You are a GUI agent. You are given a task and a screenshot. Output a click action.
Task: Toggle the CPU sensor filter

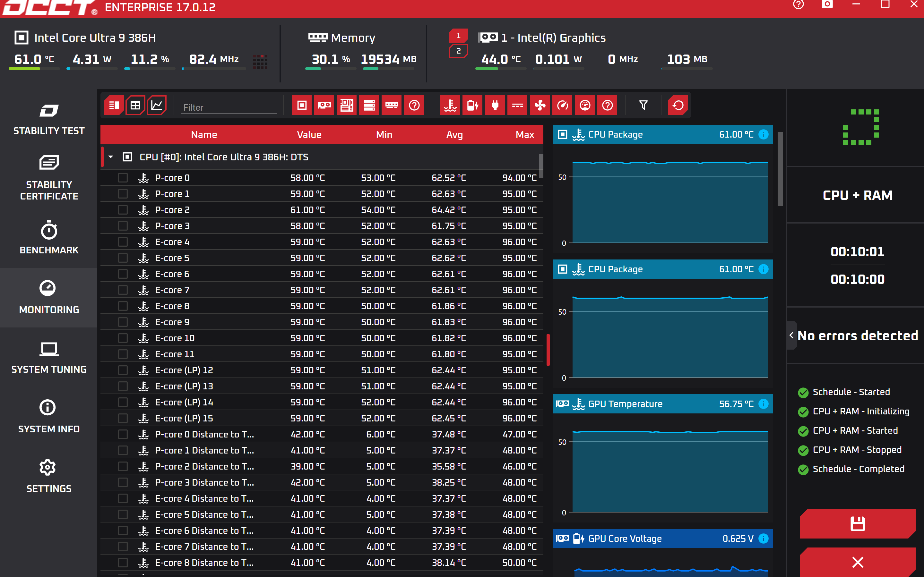(302, 105)
